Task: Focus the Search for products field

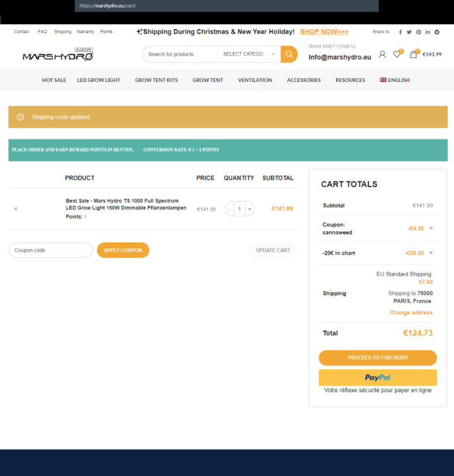Action: (x=180, y=55)
